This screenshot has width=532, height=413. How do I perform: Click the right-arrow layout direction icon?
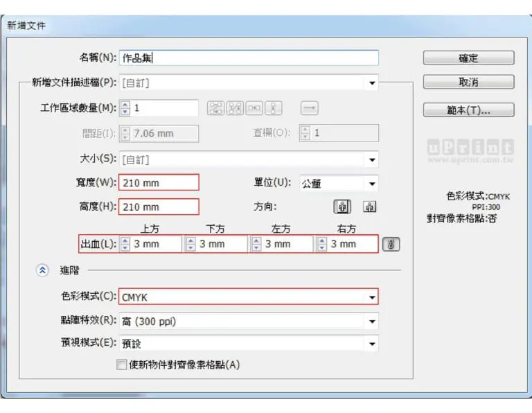coord(309,108)
